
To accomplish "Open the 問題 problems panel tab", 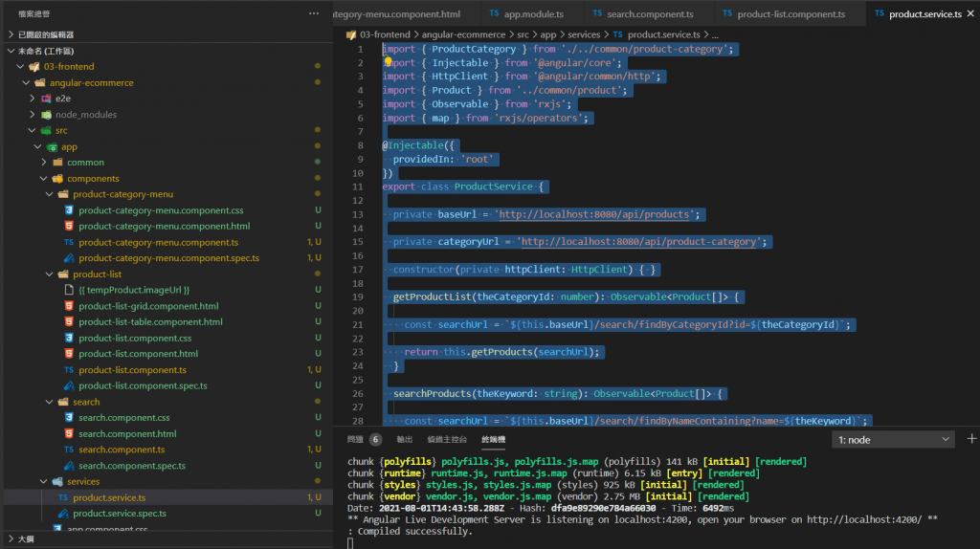I will (x=355, y=440).
